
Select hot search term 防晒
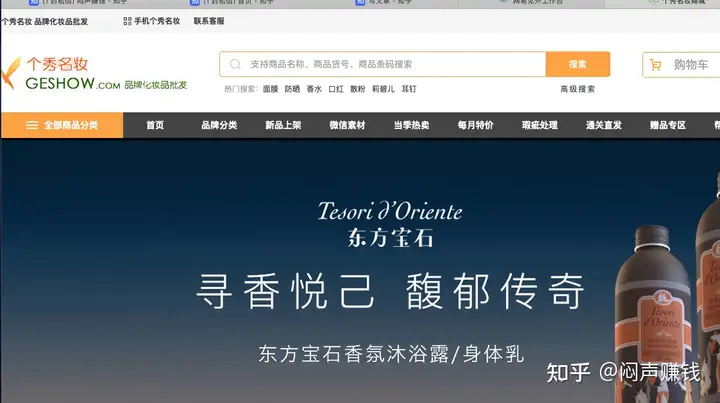click(292, 89)
